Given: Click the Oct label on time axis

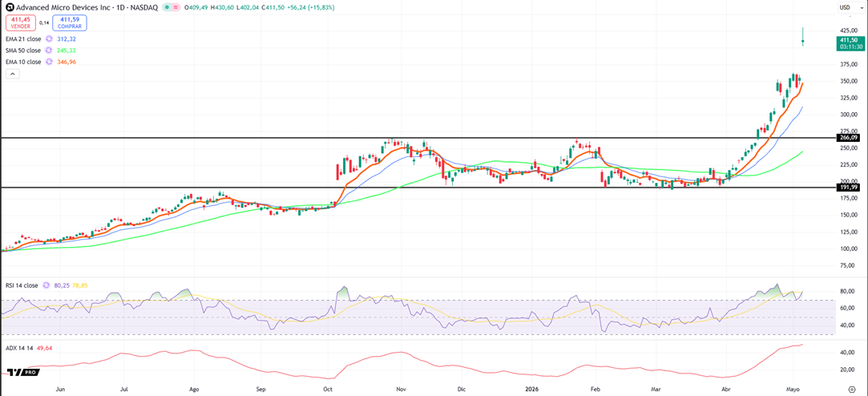Looking at the screenshot, I should click(329, 390).
